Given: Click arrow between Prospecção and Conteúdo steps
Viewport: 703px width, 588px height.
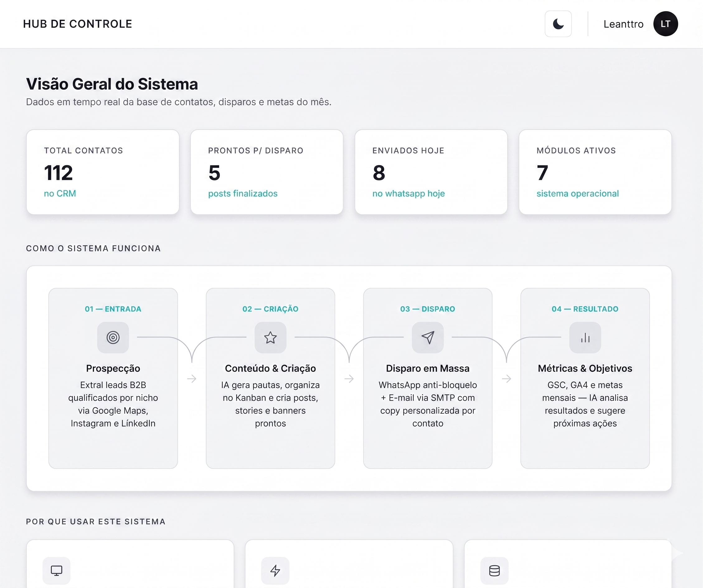Looking at the screenshot, I should (x=191, y=379).
